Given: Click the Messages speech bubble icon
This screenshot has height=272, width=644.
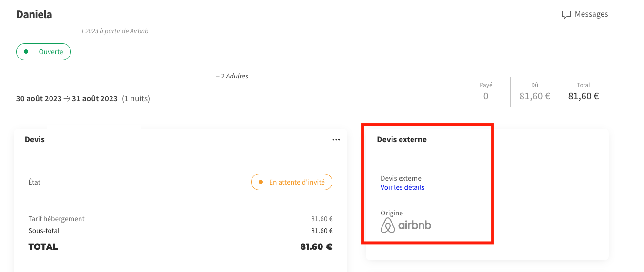Looking at the screenshot, I should click(566, 15).
